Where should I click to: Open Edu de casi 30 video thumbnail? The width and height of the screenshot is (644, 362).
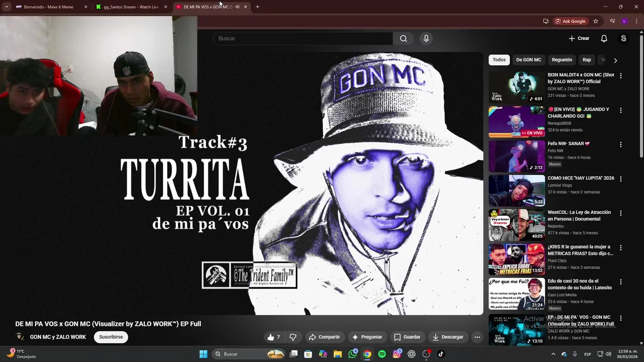[x=517, y=294]
